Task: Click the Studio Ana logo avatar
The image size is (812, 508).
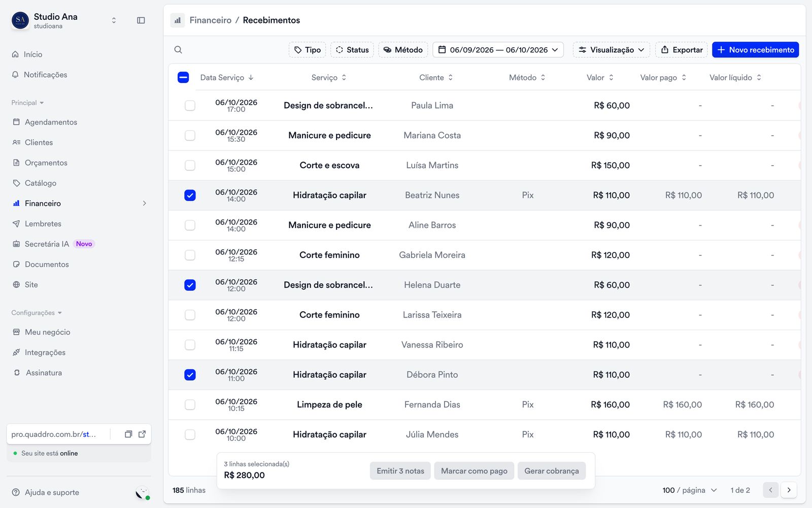Action: tap(20, 20)
